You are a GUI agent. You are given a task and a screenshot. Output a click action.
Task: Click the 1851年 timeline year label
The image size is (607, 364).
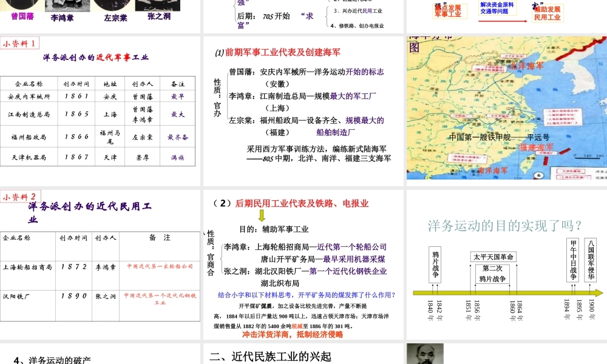(x=468, y=310)
